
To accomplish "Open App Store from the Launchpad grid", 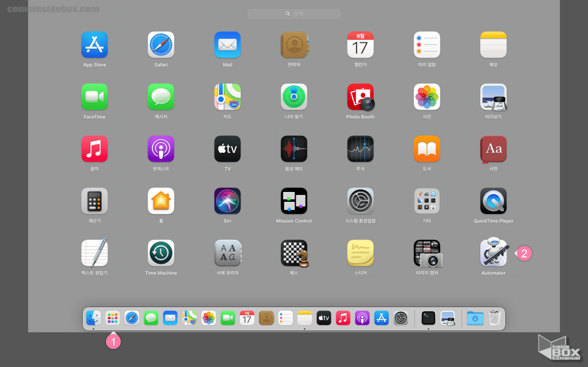I will (x=95, y=45).
